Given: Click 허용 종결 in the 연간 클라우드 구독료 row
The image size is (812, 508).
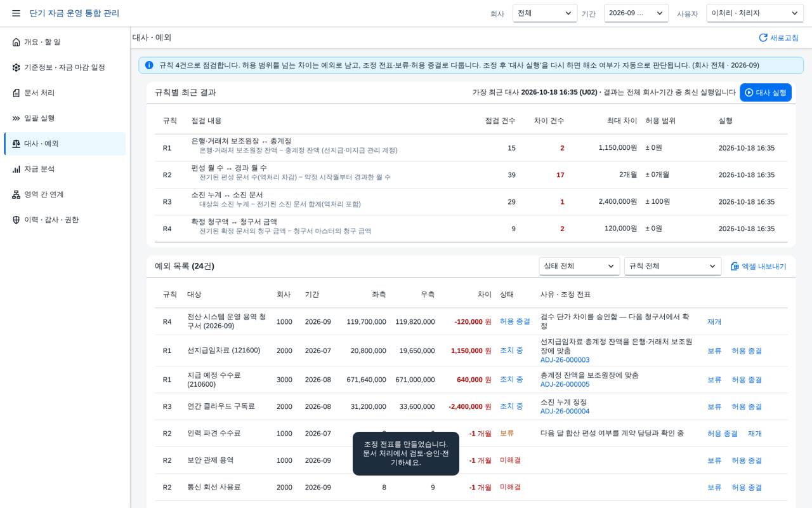Looking at the screenshot, I should [x=747, y=406].
